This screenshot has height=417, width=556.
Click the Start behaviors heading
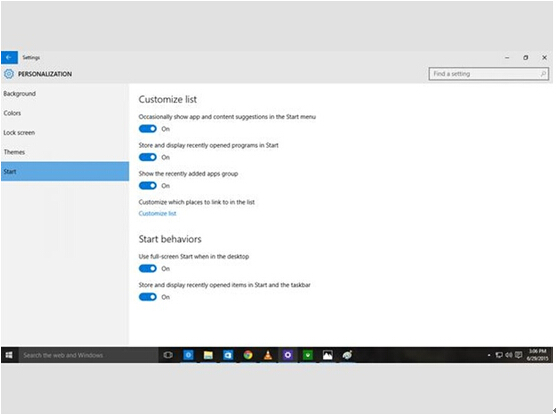(170, 239)
